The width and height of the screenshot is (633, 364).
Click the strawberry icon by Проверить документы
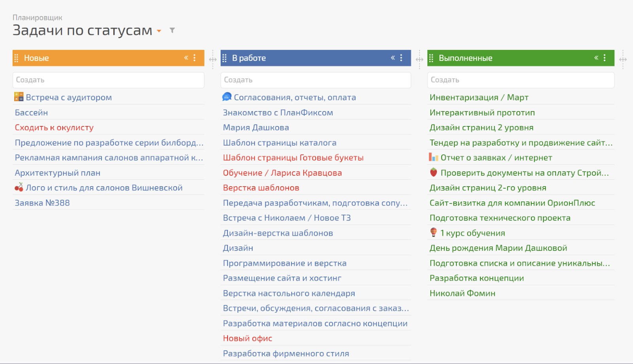click(434, 172)
